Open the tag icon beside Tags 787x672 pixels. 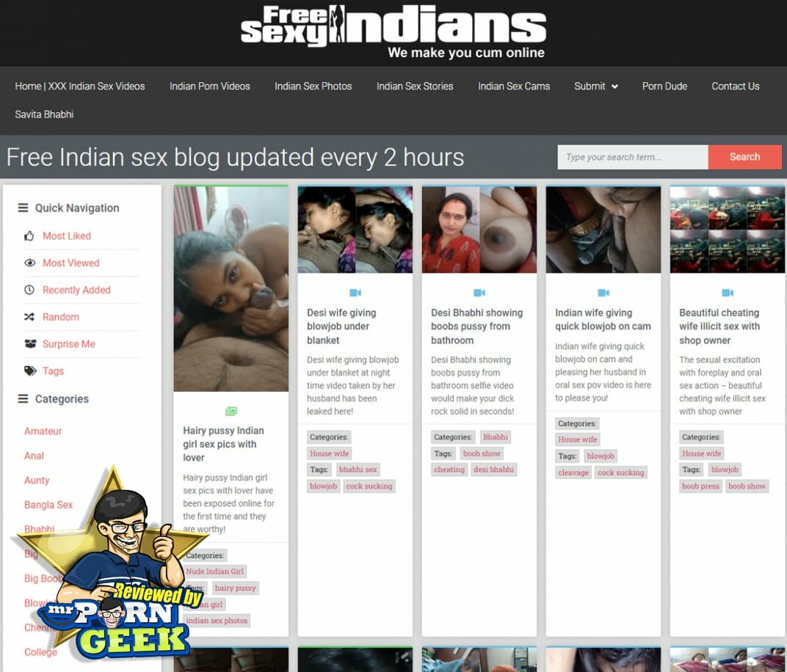click(30, 371)
